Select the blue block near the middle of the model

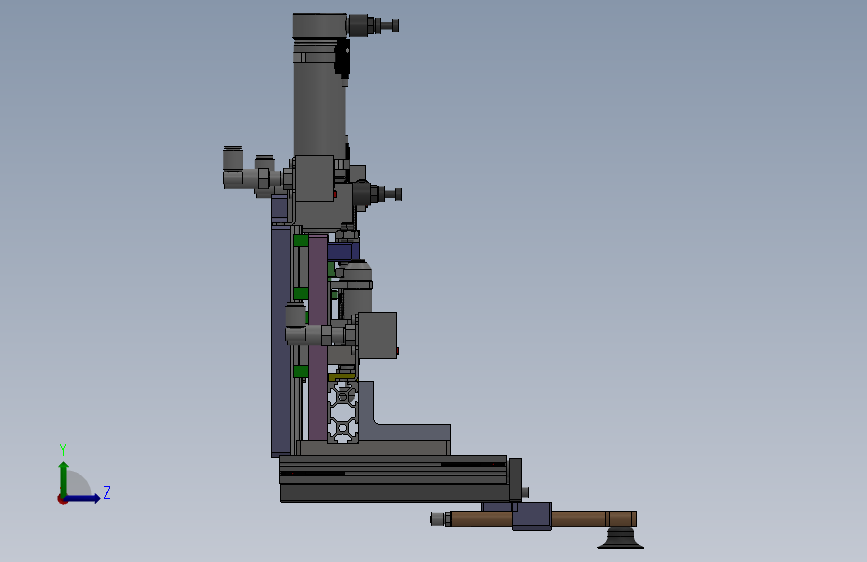point(343,252)
